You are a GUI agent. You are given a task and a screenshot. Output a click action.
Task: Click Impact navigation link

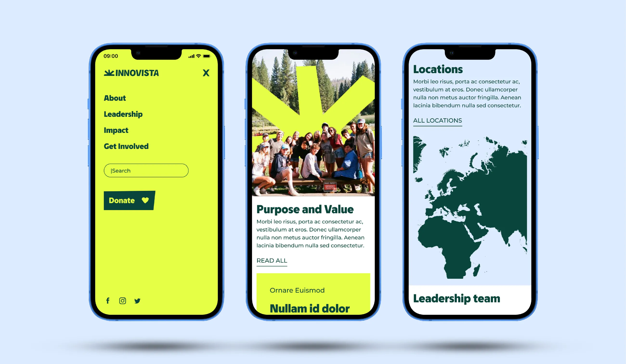(116, 130)
